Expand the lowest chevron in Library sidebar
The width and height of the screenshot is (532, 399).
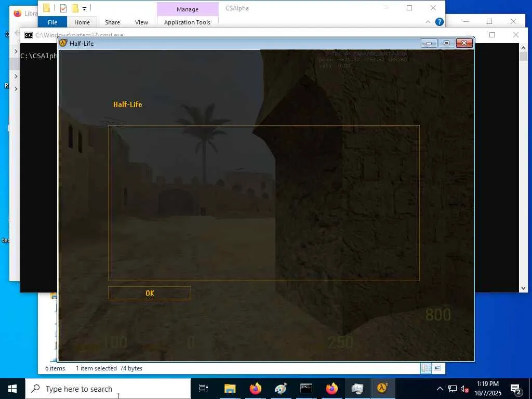pos(16,88)
